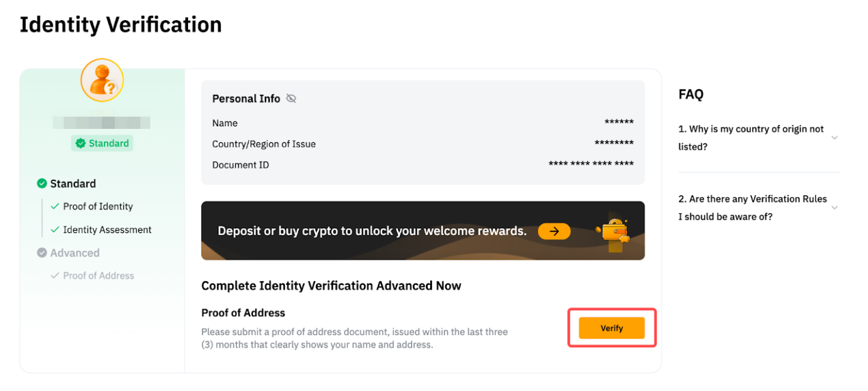Click the green Standard verified badge

102,143
